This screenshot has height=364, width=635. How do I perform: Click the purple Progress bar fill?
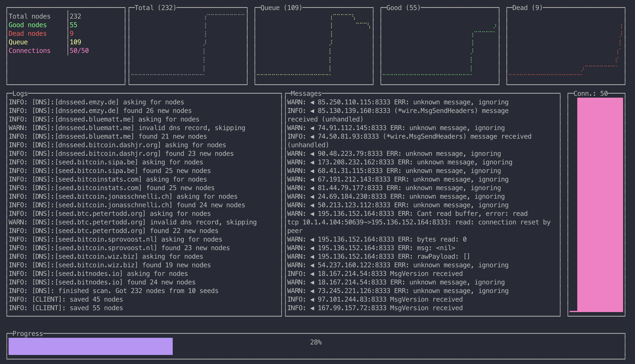90,346
